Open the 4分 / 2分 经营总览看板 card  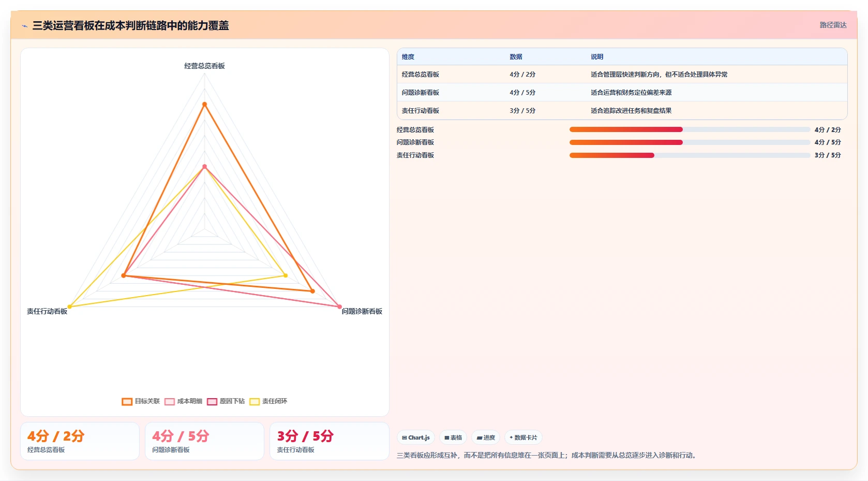80,441
